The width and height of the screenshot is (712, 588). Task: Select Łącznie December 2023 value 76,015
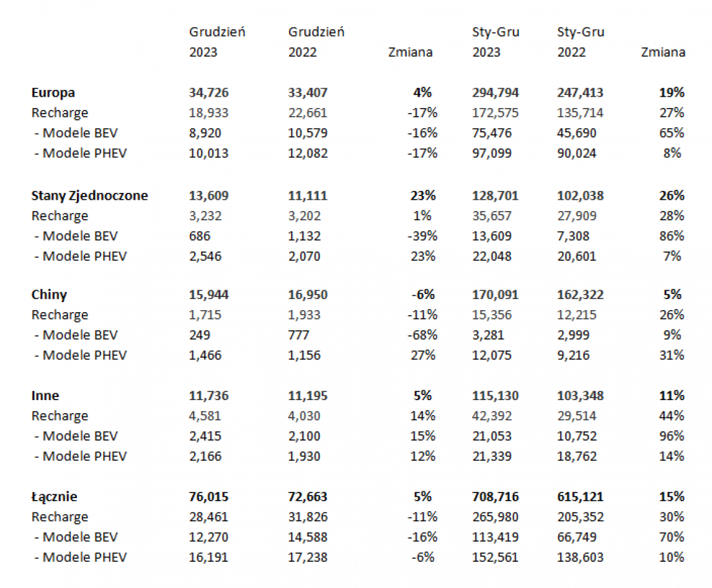pos(209,497)
